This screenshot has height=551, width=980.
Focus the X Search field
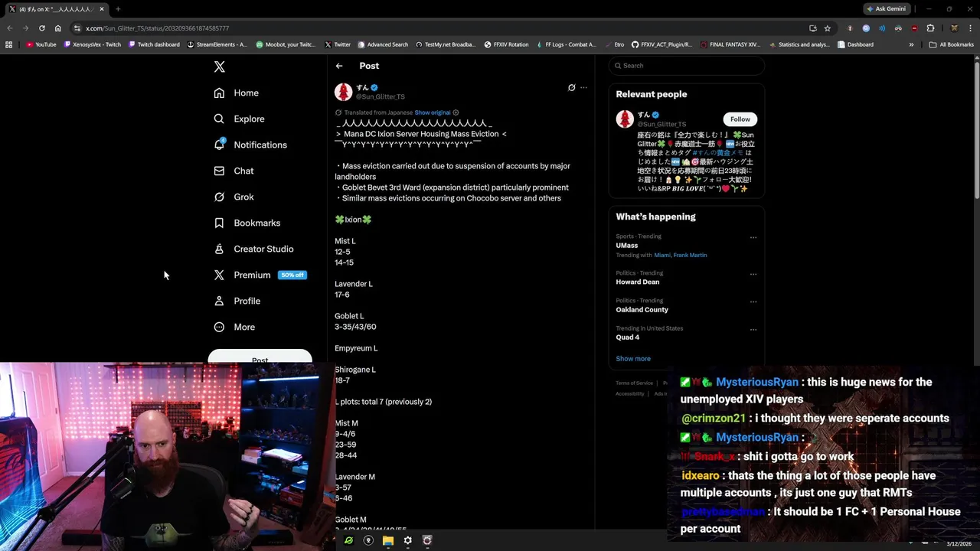(x=687, y=66)
